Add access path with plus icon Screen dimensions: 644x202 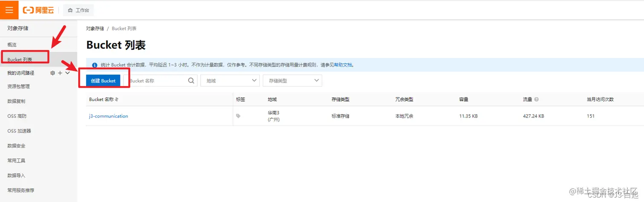pyautogui.click(x=60, y=73)
